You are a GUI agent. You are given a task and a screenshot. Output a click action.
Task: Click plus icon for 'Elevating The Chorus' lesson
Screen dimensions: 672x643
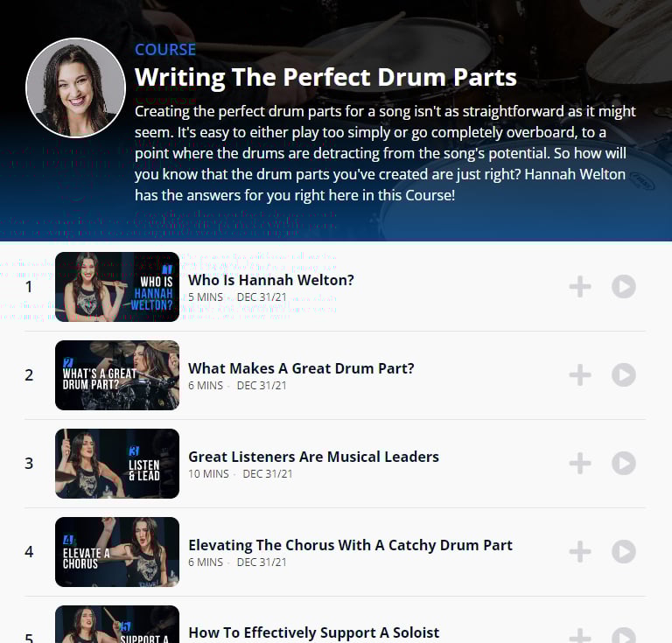(580, 551)
